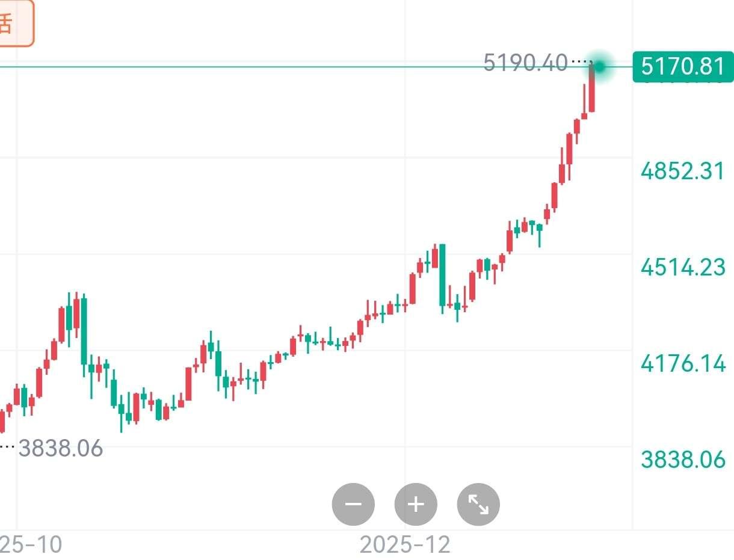Screen dimensions: 734x560
Task: Click the 4176.14 price axis label
Action: 683,363
